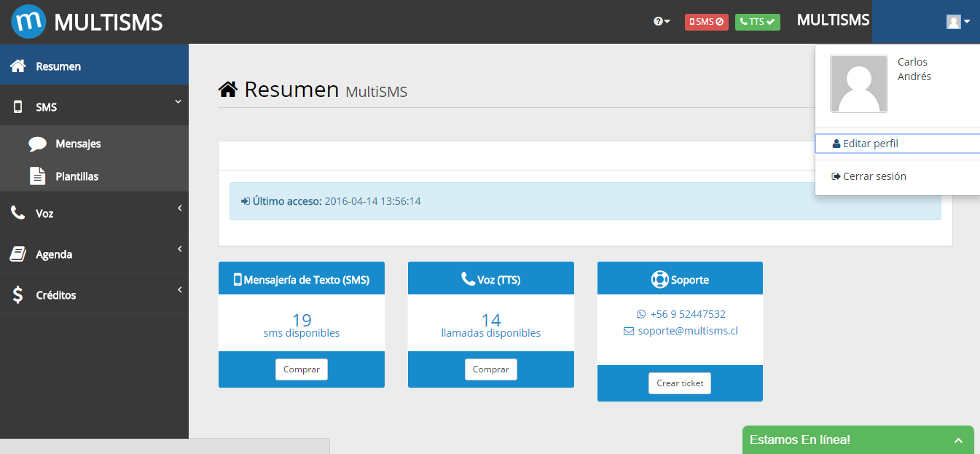The image size is (980, 454).
Task: Click the lifebuoy icon in Soporte card
Action: point(659,279)
